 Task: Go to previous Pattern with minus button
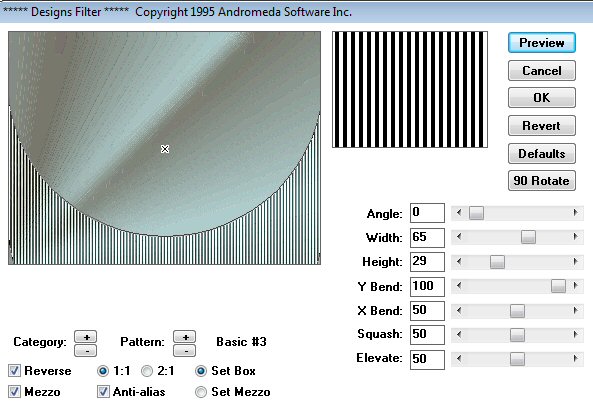point(185,351)
